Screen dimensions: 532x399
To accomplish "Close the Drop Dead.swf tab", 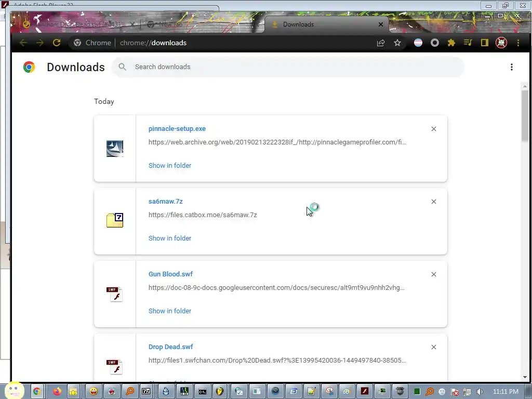I will pos(132,24).
